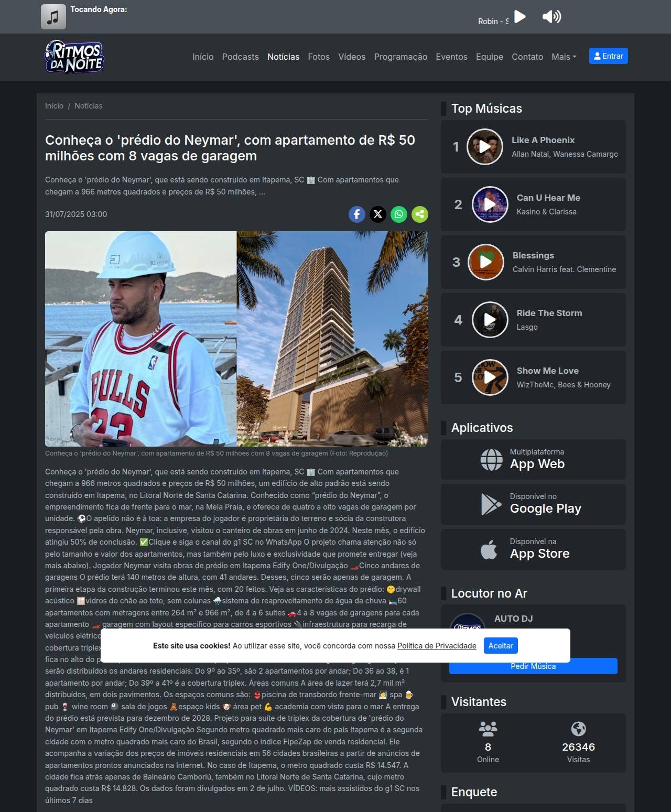The image size is (671, 812).
Task: Share article via WhatsApp
Action: click(398, 214)
